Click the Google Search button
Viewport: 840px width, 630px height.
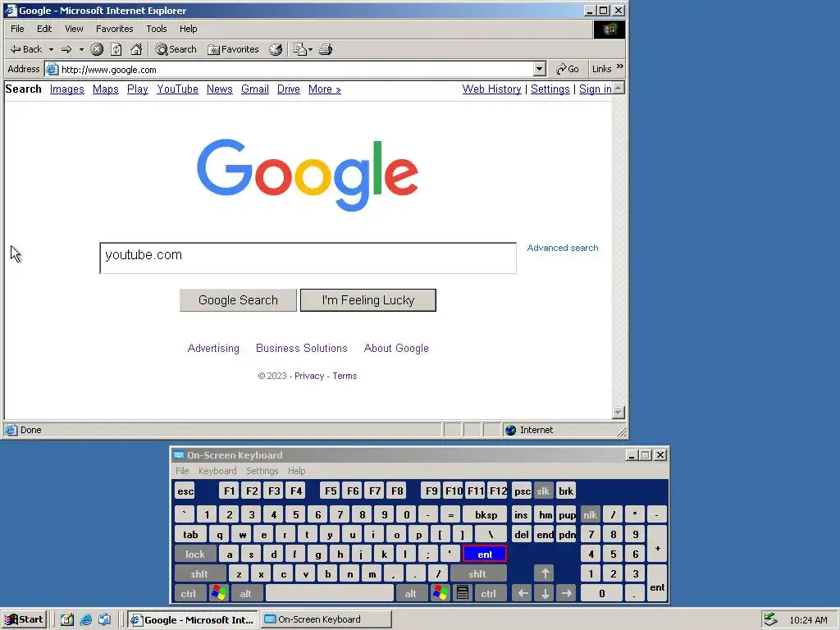tap(238, 300)
